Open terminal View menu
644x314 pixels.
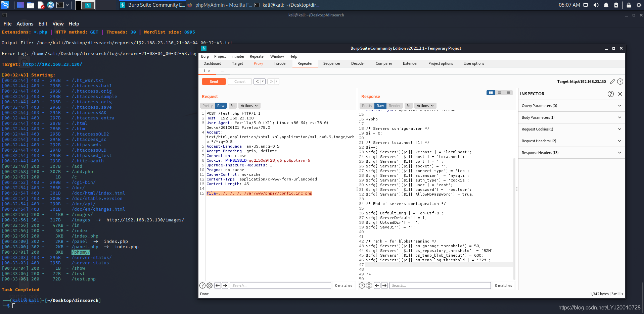tap(58, 24)
